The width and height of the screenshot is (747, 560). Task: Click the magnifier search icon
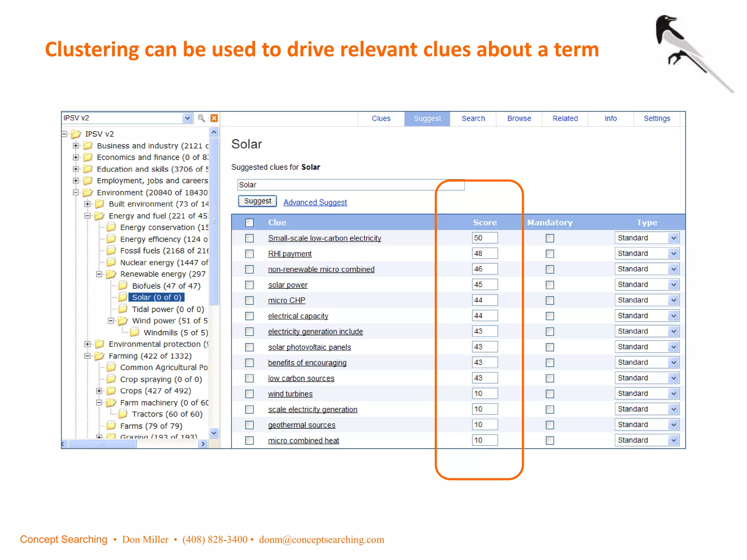click(201, 118)
